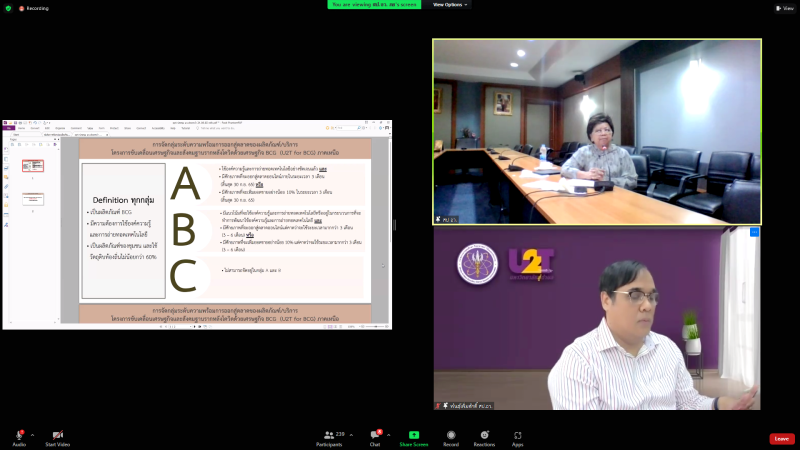Screen dimensions: 800x450
Task: Click the green encryption shield icon
Action: tap(8, 8)
